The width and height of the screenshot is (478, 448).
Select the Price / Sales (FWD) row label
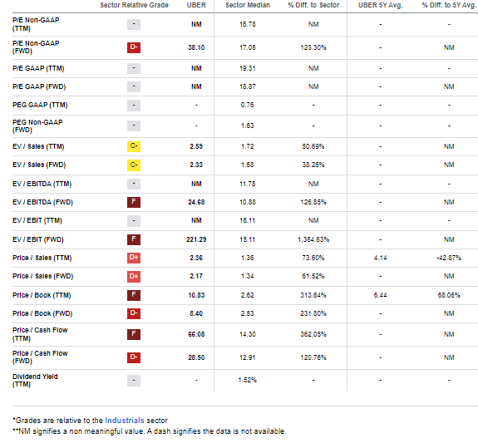click(43, 276)
